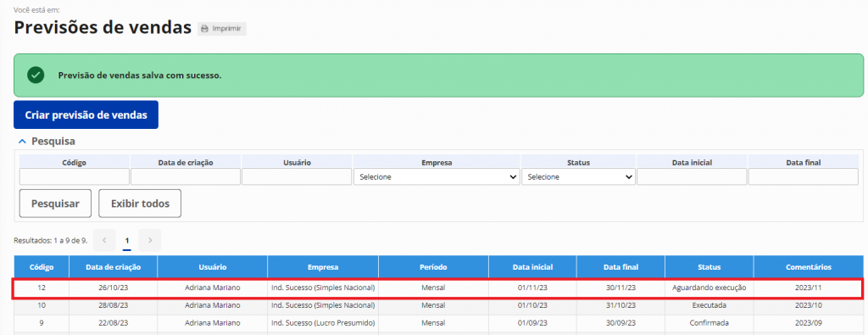This screenshot has height=335, width=868.
Task: Click the Pesquisar button
Action: pos(55,204)
